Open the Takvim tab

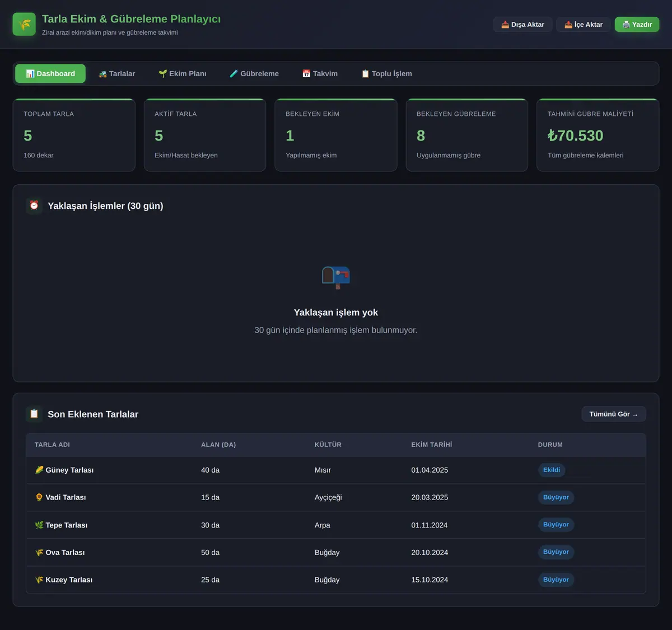click(320, 73)
